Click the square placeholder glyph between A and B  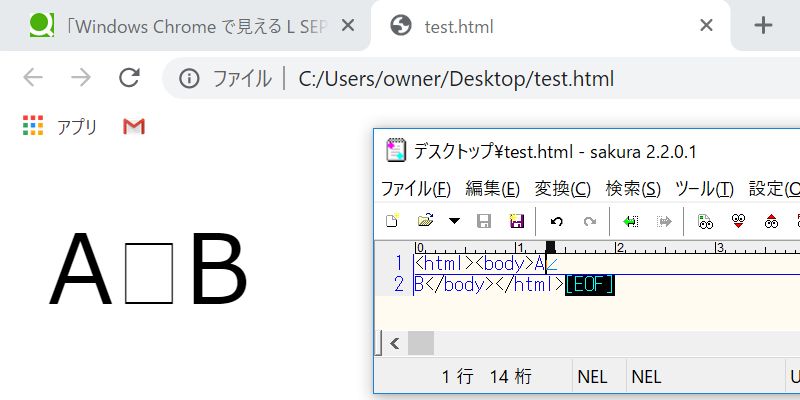point(148,272)
